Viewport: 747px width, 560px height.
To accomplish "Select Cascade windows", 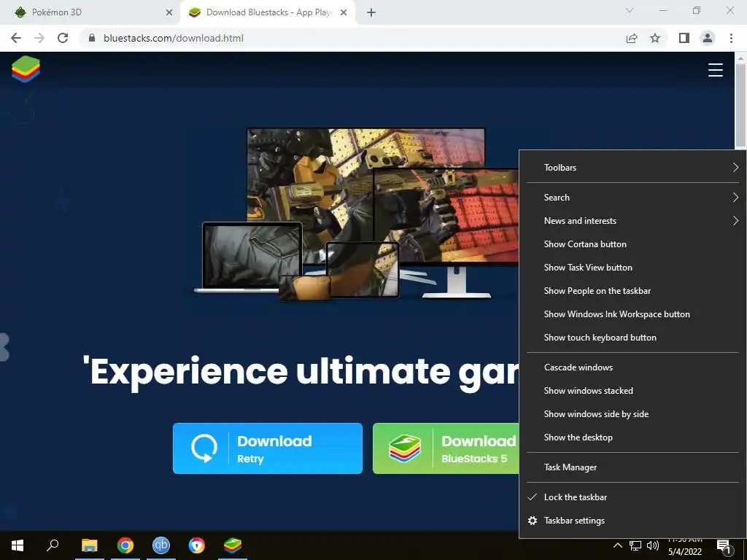I will 632,367.
